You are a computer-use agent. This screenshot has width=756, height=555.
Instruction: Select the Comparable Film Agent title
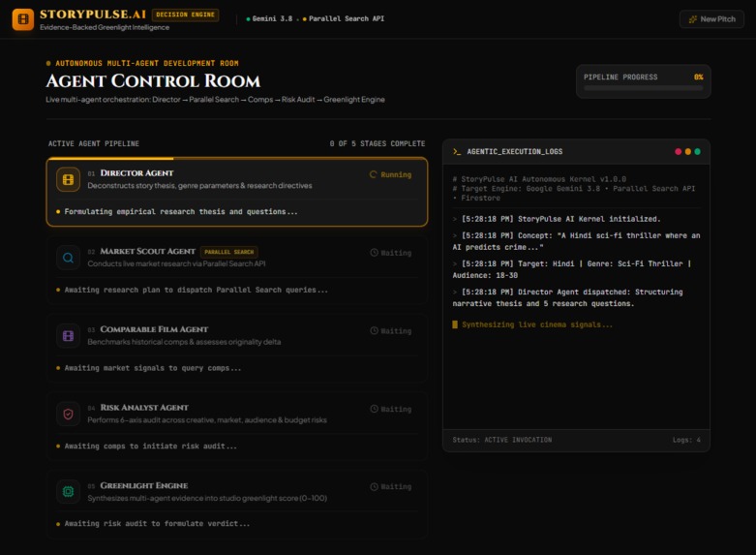[154, 329]
